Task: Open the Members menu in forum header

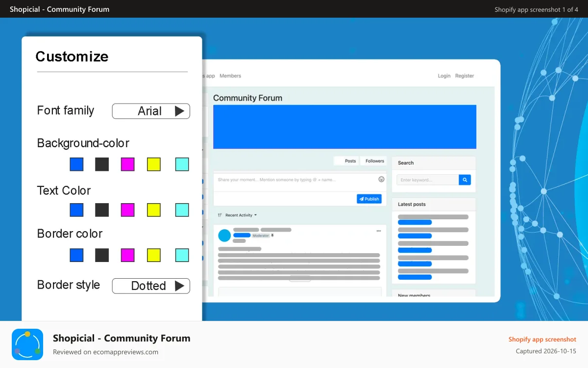Action: [x=230, y=76]
